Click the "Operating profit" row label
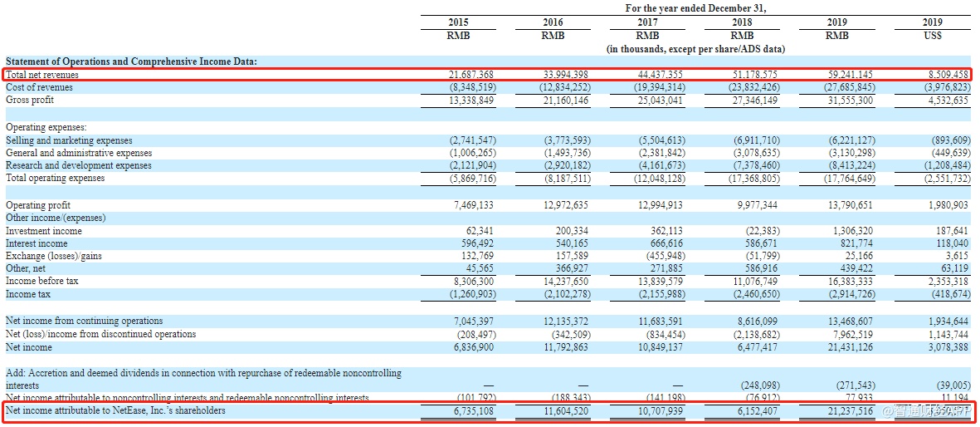Screen dimensions: 980x427 (x=38, y=205)
